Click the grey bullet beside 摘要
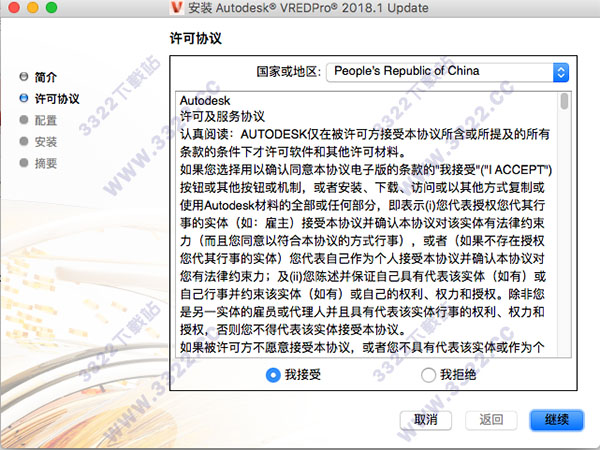This screenshot has width=600, height=450. (24, 163)
